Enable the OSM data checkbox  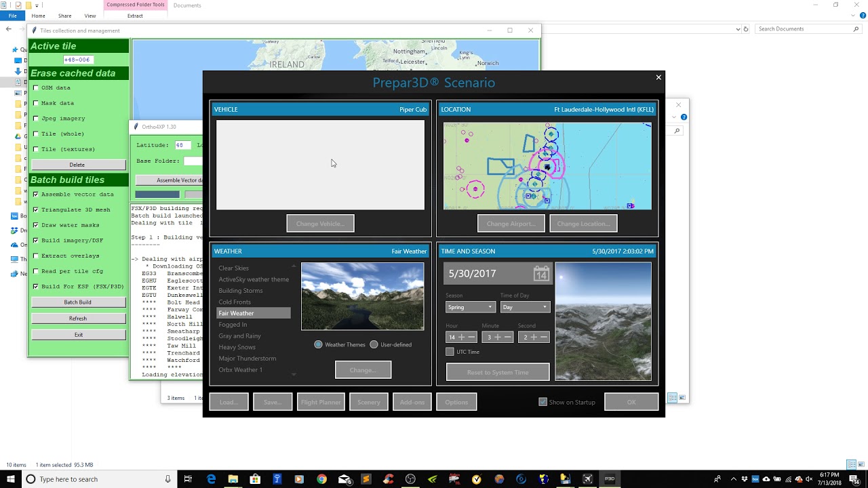tap(36, 87)
